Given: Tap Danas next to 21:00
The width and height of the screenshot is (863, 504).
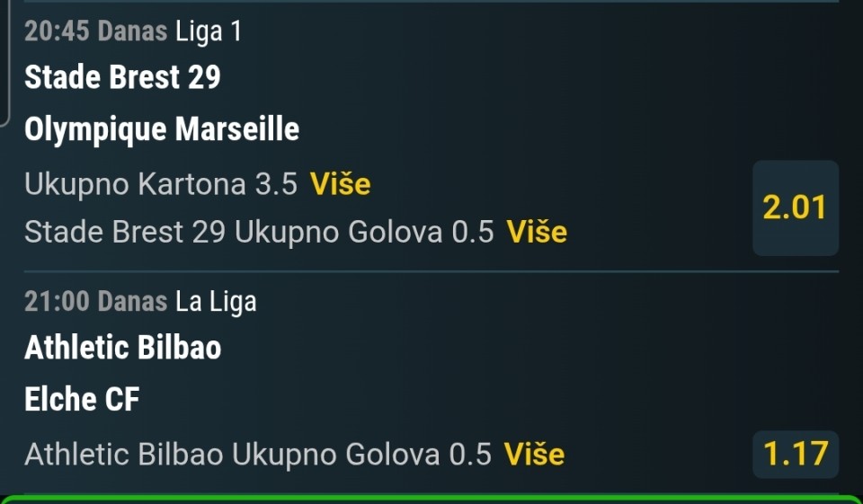Looking at the screenshot, I should coord(132,301).
